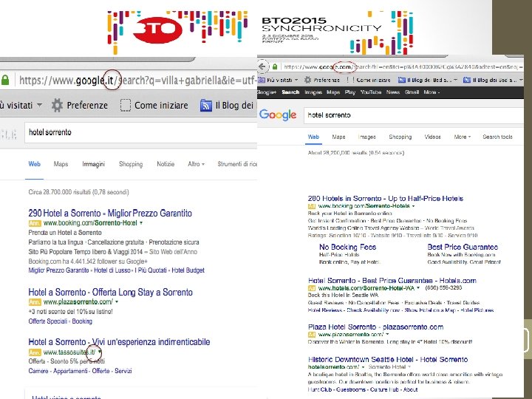This screenshot has width=532, height=399.
Task: Open 'Plaza Hotel Sorrento - plazasorrento.com' result
Action: [375, 327]
